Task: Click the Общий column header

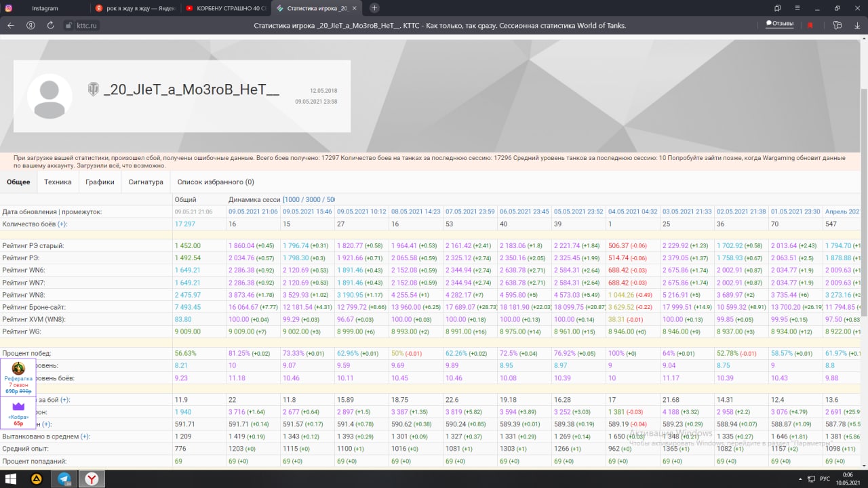Action: [x=185, y=200]
